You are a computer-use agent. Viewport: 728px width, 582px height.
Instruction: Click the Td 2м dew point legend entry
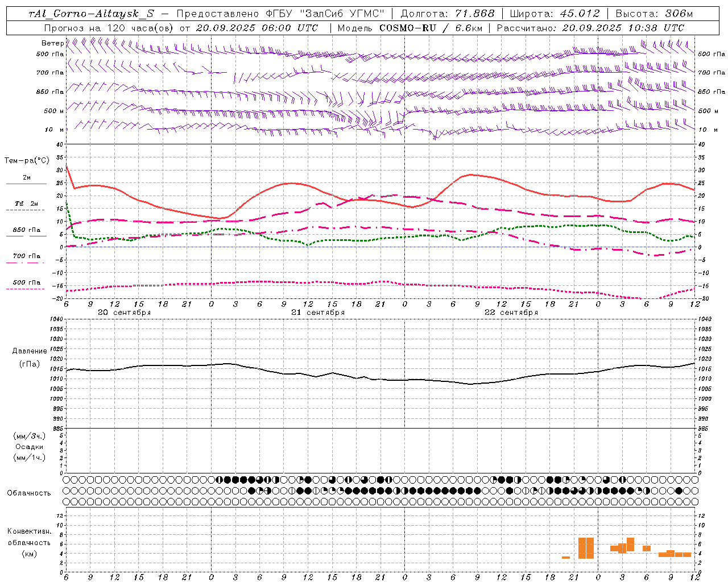click(27, 203)
